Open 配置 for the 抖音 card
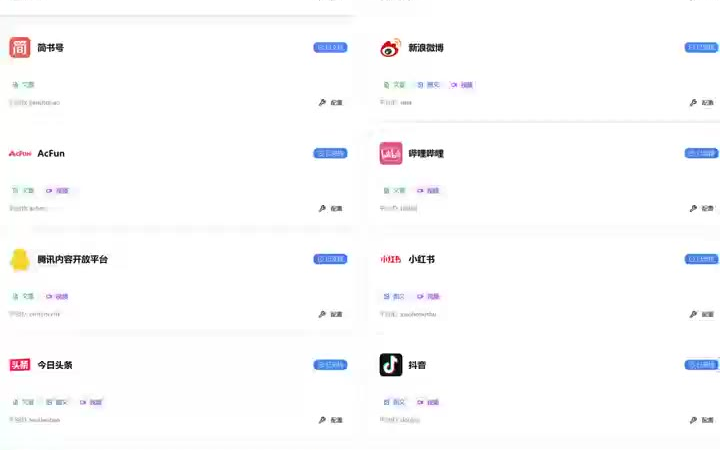Viewport: 720px width, 450px height. [702, 420]
